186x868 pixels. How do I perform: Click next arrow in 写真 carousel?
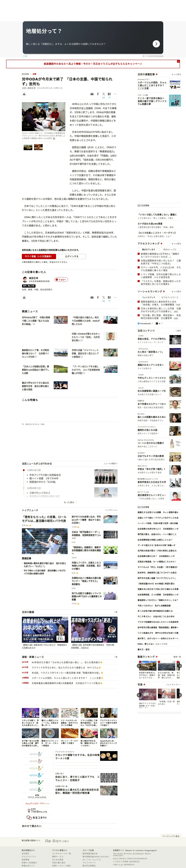click(180, 695)
